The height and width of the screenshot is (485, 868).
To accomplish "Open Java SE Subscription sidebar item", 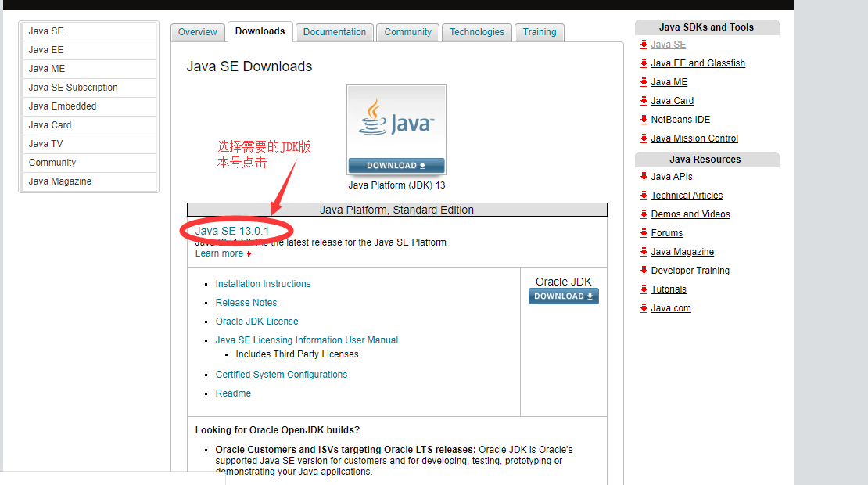I will (88, 88).
